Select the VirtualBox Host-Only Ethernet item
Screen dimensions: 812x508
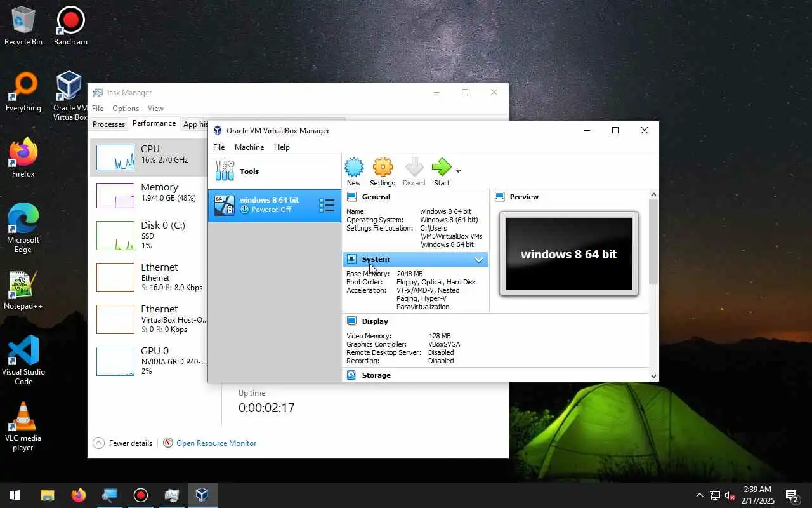[x=149, y=319]
